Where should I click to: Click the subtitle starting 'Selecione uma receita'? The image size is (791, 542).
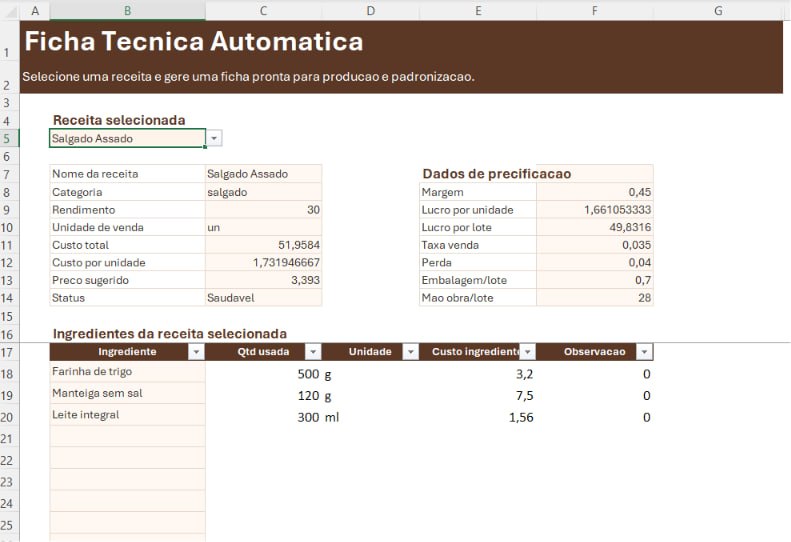click(x=248, y=77)
